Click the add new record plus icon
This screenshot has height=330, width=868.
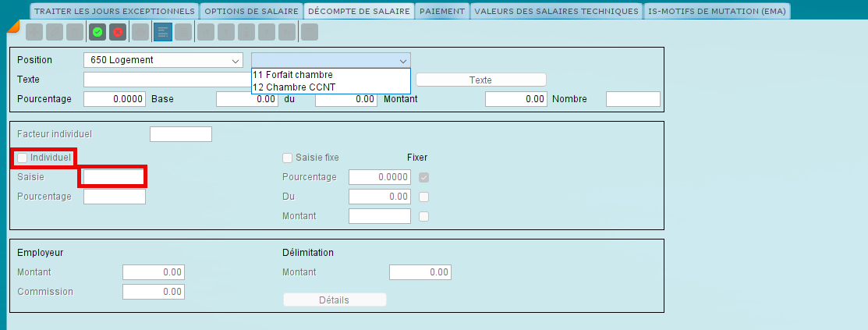coord(34,32)
